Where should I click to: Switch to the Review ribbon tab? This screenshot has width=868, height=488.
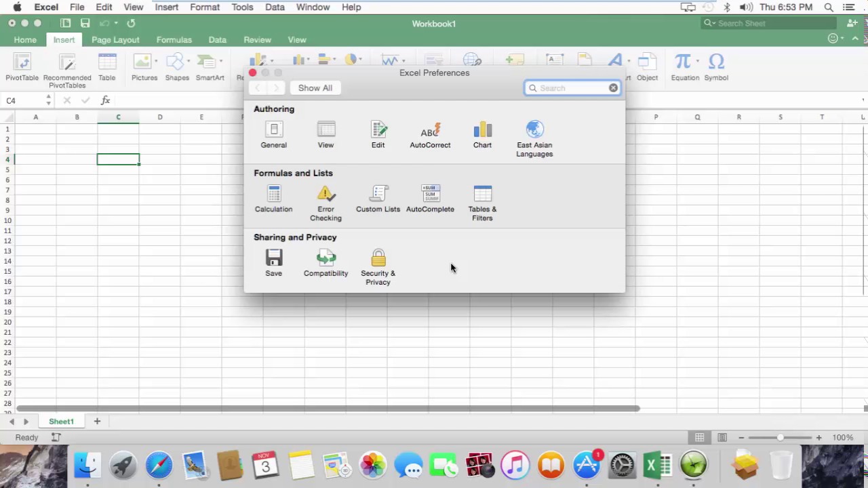coord(257,40)
